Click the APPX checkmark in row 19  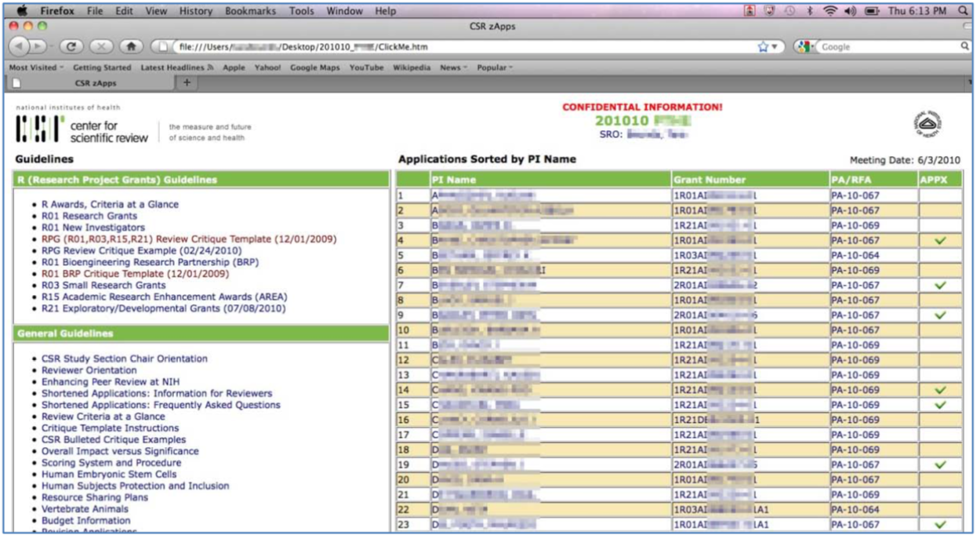click(940, 464)
